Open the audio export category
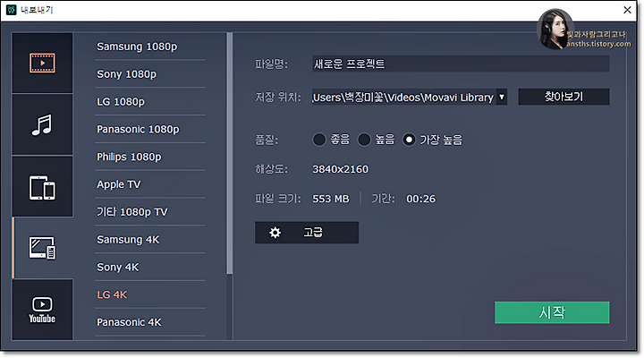Image resolution: width=644 pixels, height=358 pixels. tap(42, 124)
